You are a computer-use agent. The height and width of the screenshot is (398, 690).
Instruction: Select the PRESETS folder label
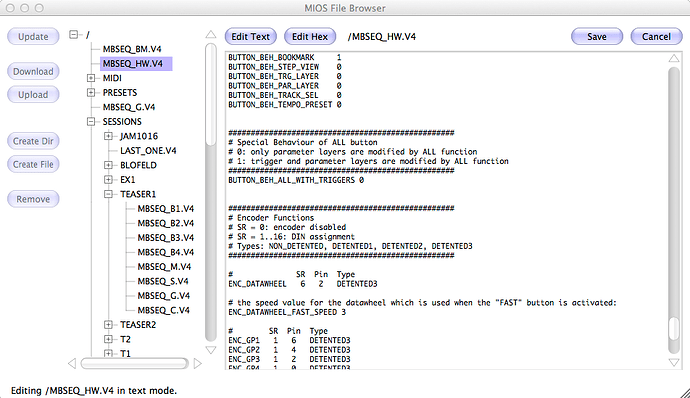point(120,92)
